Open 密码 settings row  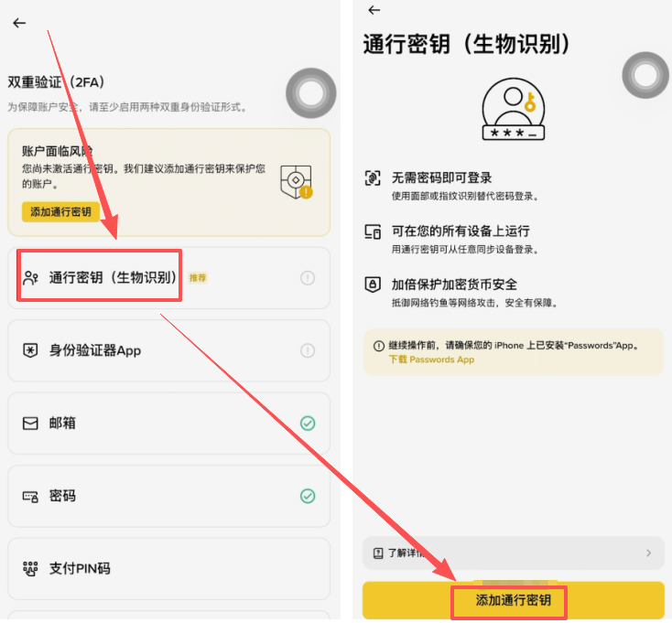(168, 496)
